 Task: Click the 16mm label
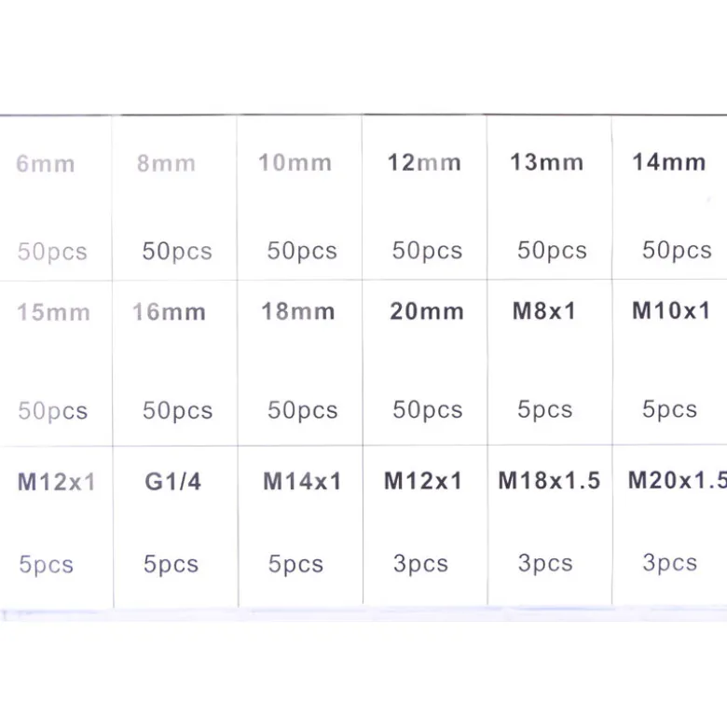click(x=169, y=311)
